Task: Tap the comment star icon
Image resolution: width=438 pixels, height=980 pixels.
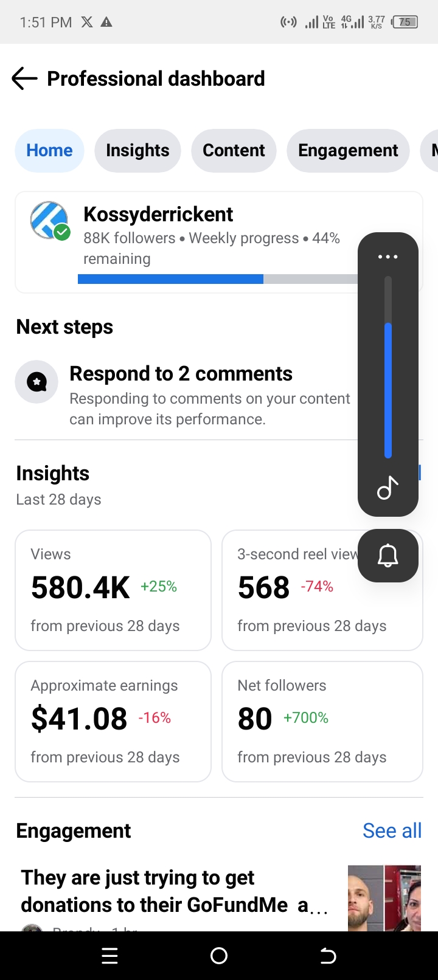Action: click(36, 382)
